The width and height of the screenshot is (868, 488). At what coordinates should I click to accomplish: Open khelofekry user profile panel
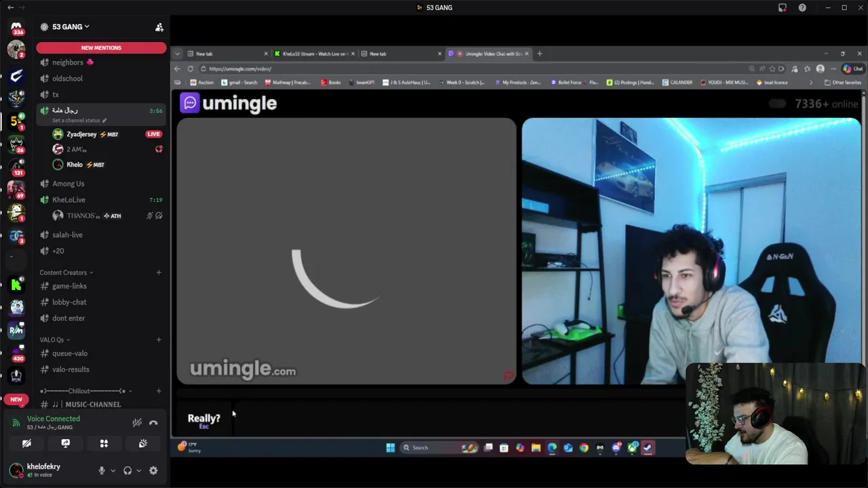[43, 470]
